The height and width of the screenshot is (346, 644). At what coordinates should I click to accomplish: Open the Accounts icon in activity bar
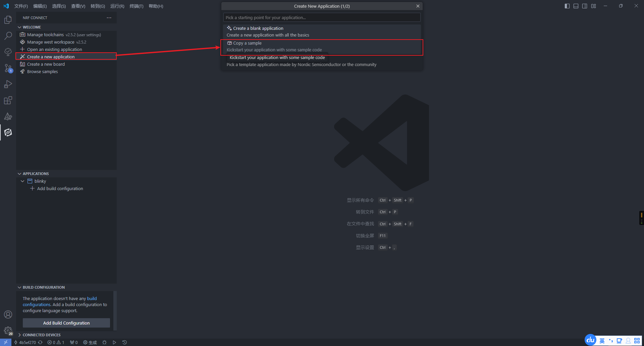point(8,314)
